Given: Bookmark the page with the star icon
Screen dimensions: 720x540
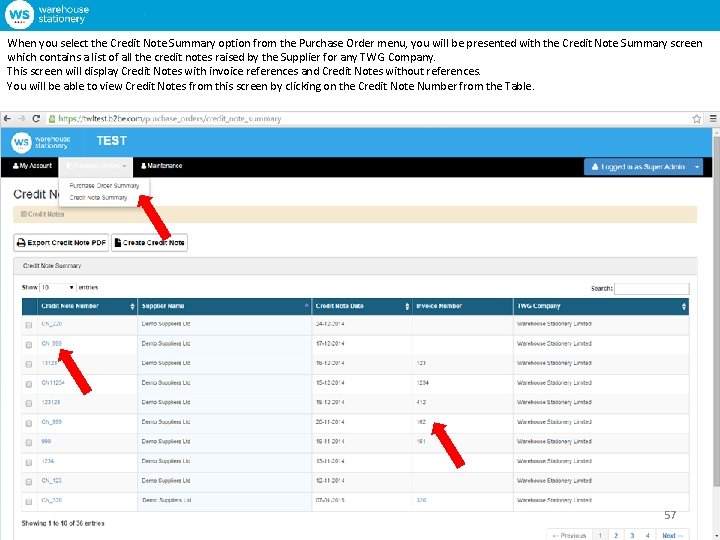Looking at the screenshot, I should pos(697,119).
